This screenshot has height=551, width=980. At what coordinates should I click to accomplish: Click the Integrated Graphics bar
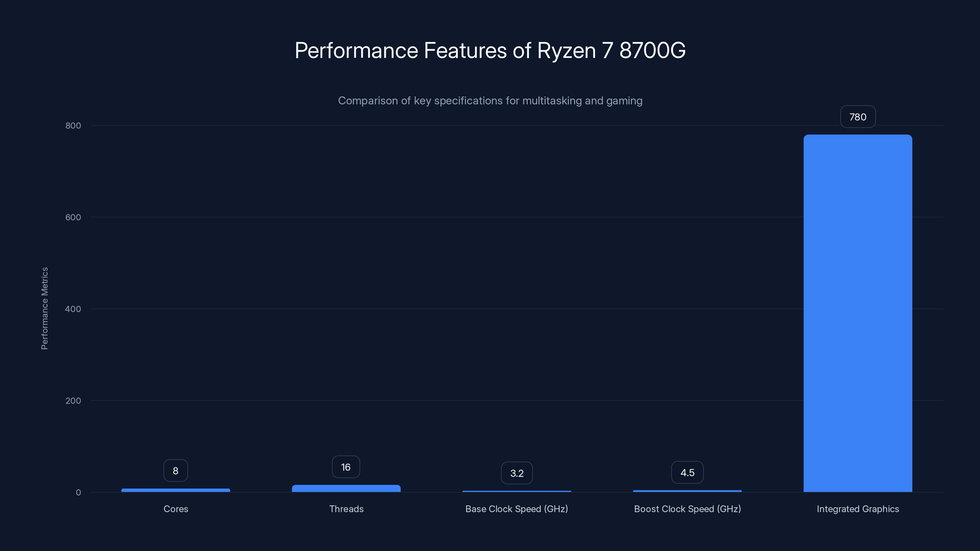click(858, 313)
